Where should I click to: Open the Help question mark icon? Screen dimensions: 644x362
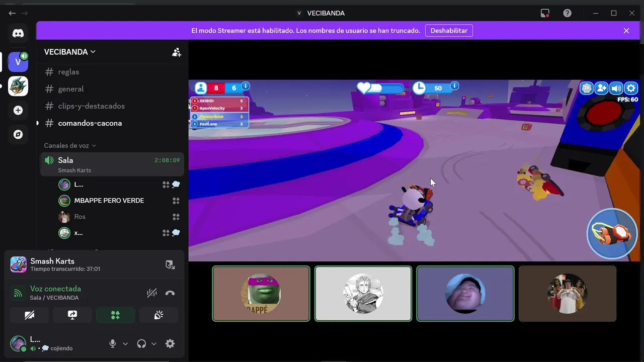pos(567,13)
